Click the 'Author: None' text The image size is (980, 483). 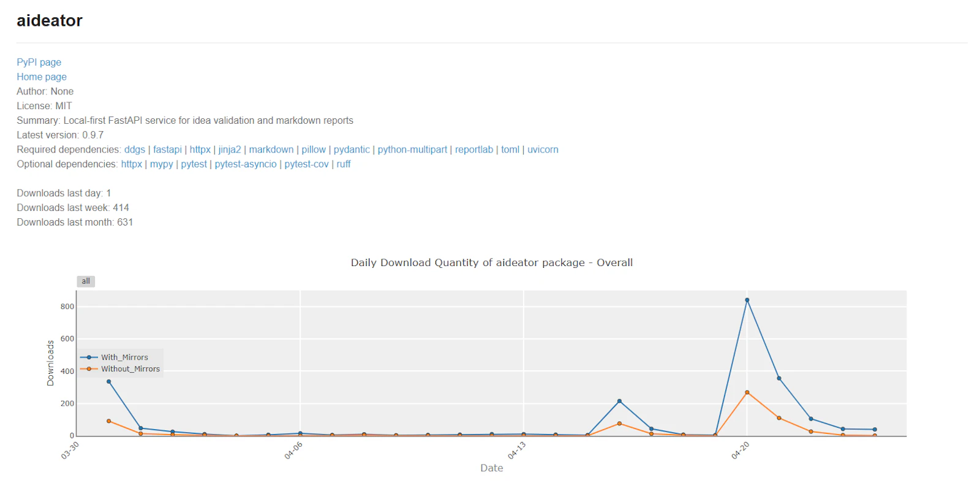[x=45, y=91]
